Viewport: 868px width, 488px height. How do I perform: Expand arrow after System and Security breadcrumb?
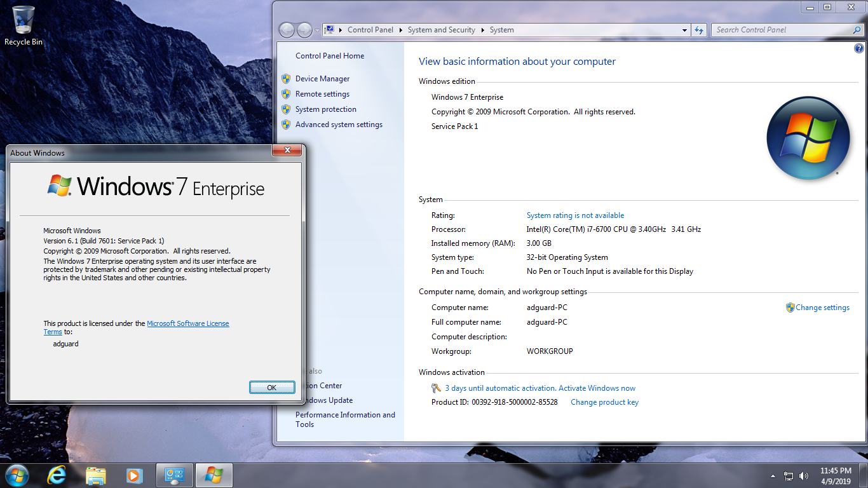[482, 30]
